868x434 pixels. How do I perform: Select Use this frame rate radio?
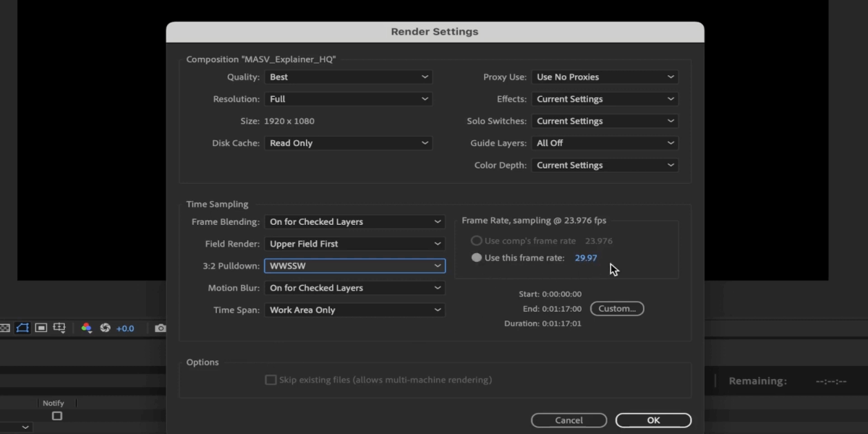pos(476,258)
